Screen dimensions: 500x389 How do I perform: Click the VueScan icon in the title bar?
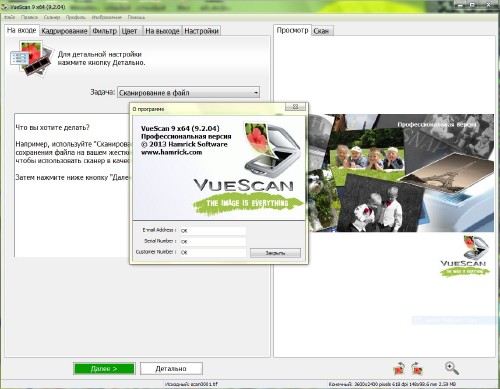pos(4,7)
